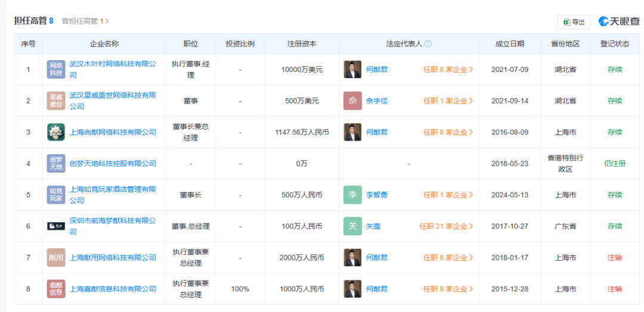The width and height of the screenshot is (644, 312).
Task: Expand 任职 8 家企业 in row 3
Action: coord(448,132)
